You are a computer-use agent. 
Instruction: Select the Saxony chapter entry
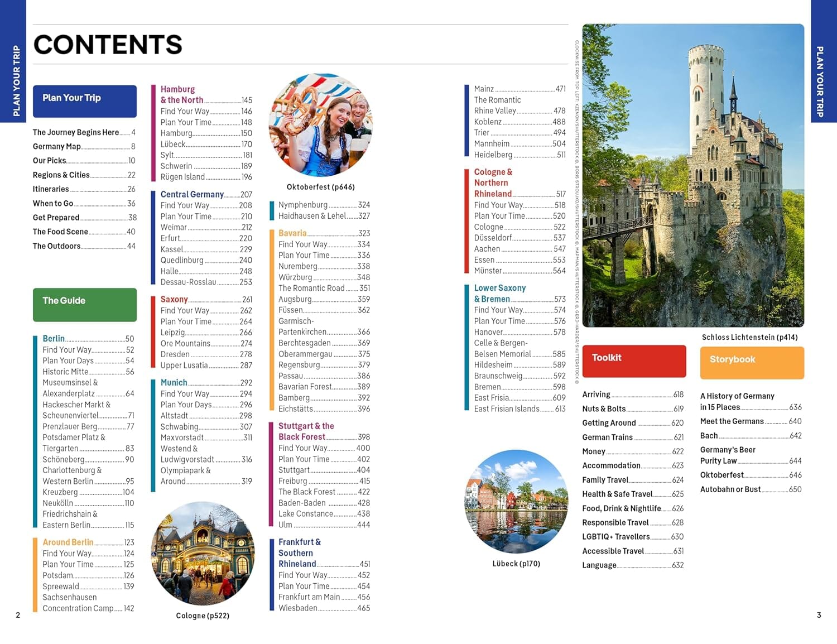tap(174, 299)
